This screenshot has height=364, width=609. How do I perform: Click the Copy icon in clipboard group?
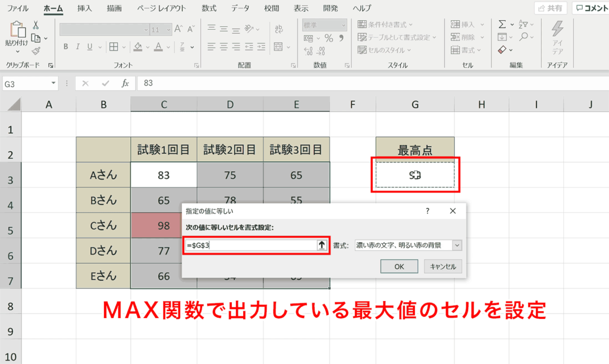tap(36, 38)
